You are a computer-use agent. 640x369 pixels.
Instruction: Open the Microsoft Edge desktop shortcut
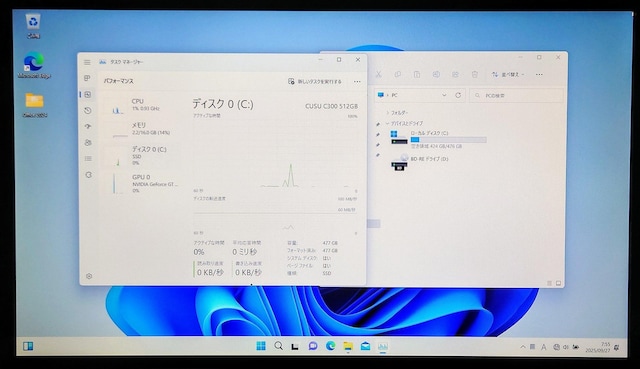point(34,65)
